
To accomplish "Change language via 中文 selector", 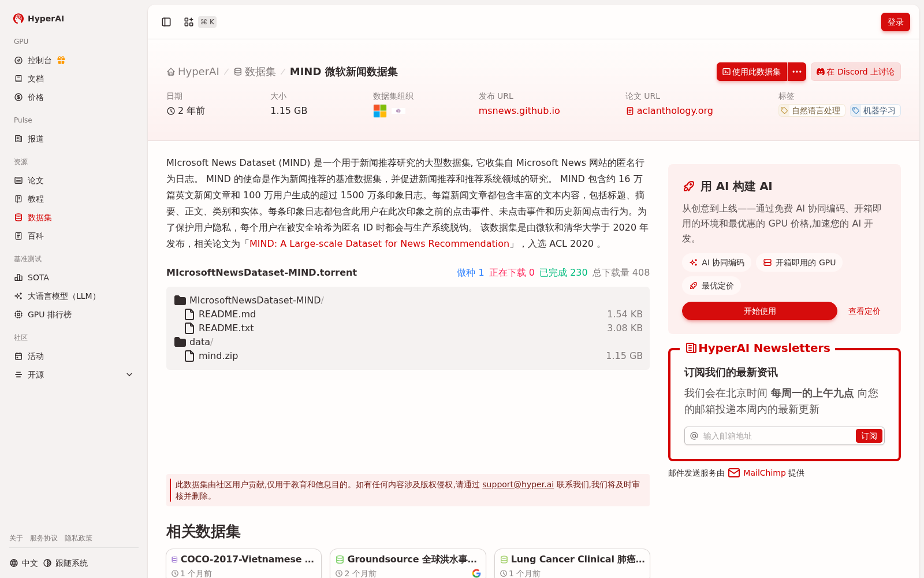I will (24, 563).
